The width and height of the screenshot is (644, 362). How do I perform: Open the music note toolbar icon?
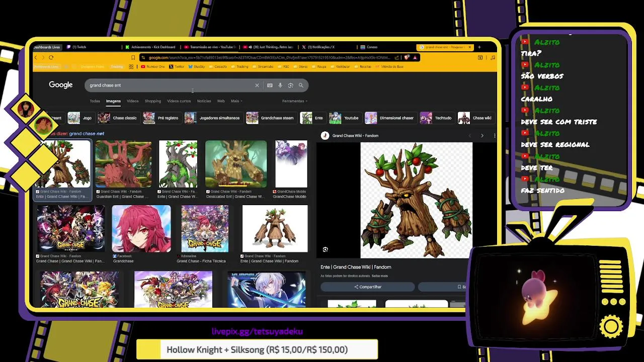(x=492, y=57)
